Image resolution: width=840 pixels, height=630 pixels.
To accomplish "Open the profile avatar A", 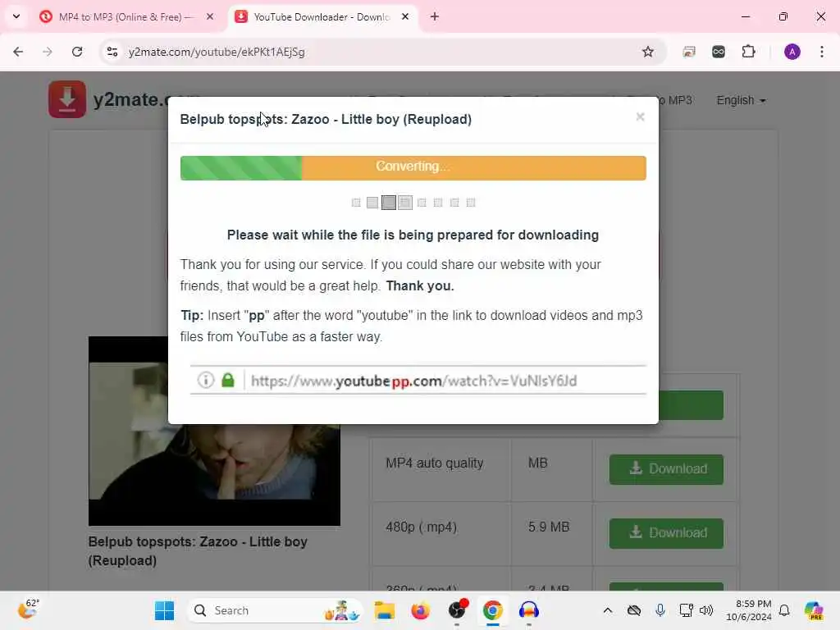I will [792, 52].
